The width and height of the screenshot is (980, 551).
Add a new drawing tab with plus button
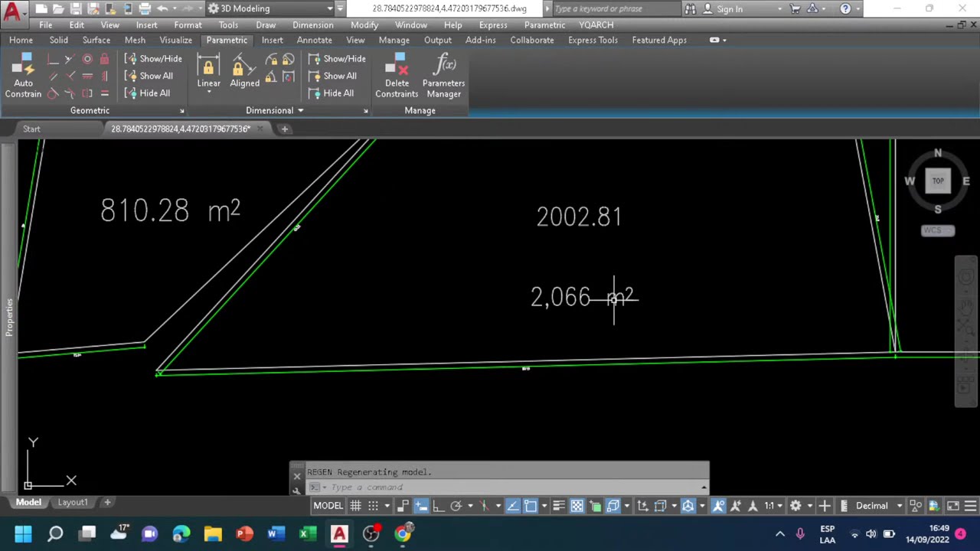pyautogui.click(x=284, y=129)
